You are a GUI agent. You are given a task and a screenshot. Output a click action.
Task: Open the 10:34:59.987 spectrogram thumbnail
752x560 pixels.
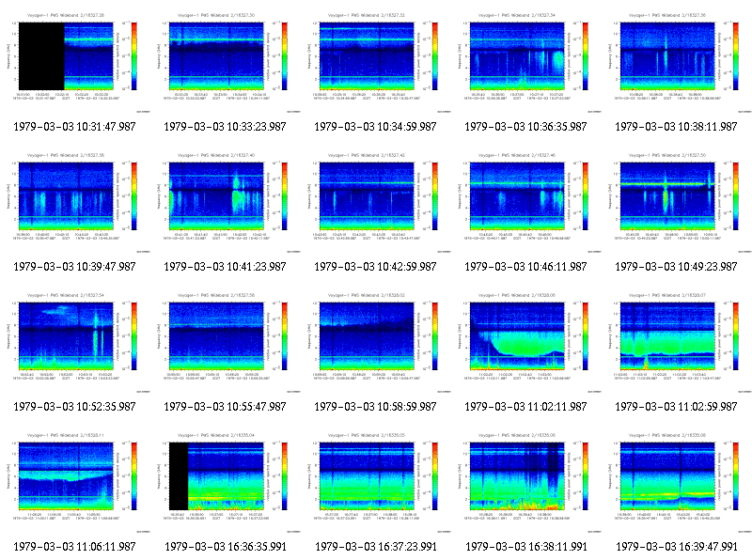click(x=375, y=62)
